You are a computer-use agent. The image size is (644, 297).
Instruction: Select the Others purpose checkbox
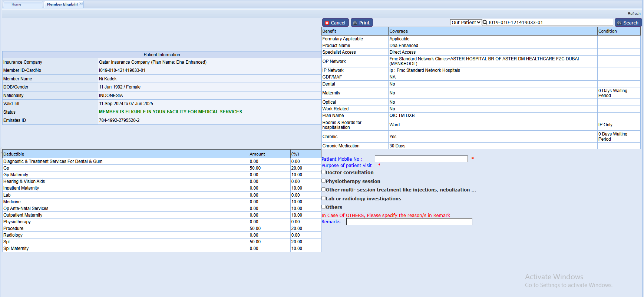[x=324, y=207]
